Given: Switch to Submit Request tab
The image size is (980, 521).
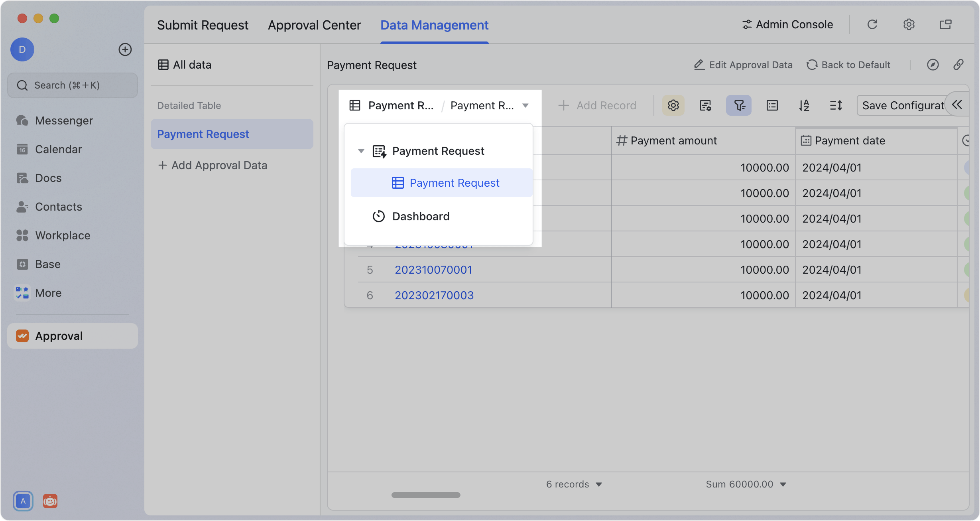Looking at the screenshot, I should pyautogui.click(x=203, y=25).
